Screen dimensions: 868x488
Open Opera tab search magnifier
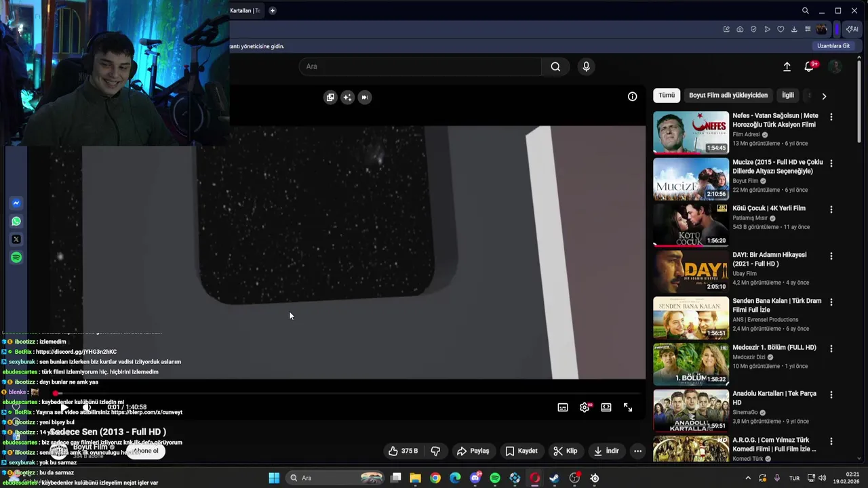pos(805,11)
